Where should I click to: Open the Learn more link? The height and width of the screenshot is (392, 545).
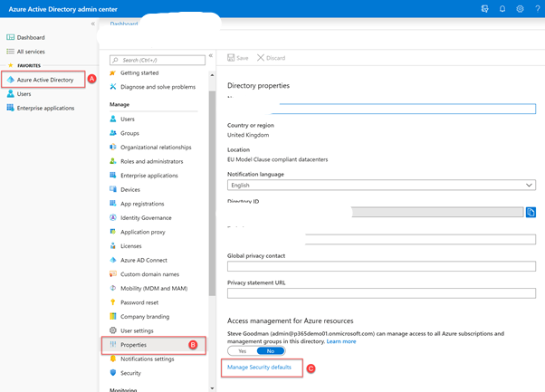pyautogui.click(x=341, y=341)
